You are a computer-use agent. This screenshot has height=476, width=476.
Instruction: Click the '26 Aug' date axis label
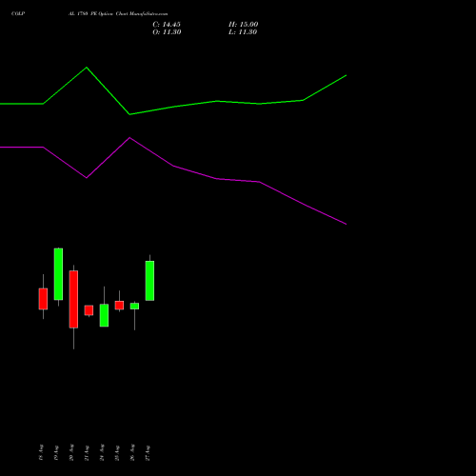[x=132, y=452]
